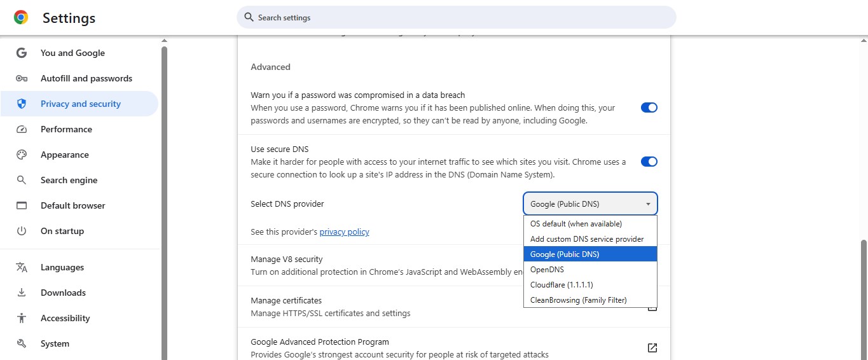Select OpenDNS from the list

tap(590, 270)
